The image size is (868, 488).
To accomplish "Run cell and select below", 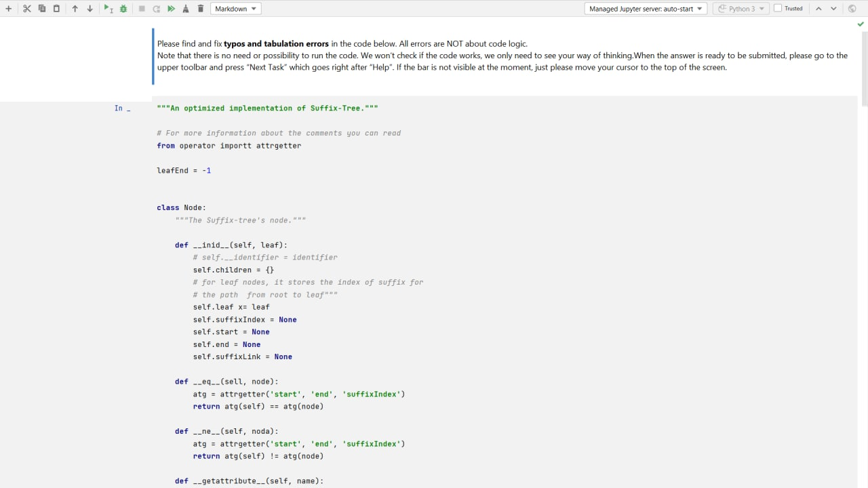I will coord(108,9).
